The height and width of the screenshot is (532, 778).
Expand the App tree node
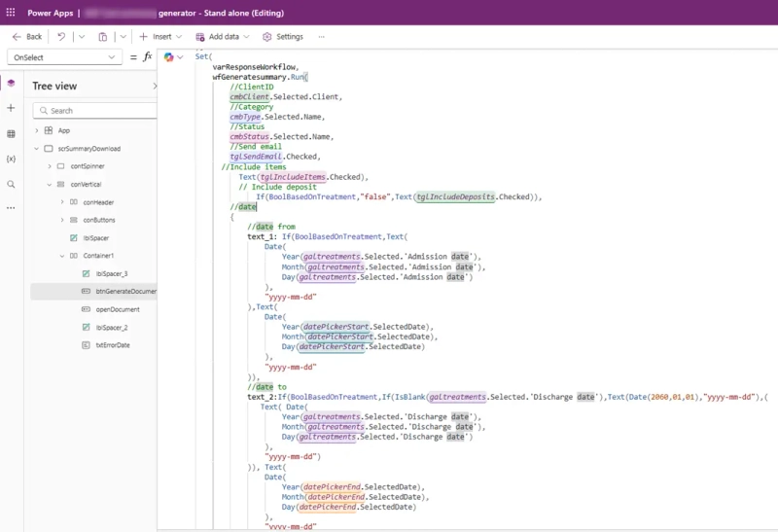coord(36,130)
